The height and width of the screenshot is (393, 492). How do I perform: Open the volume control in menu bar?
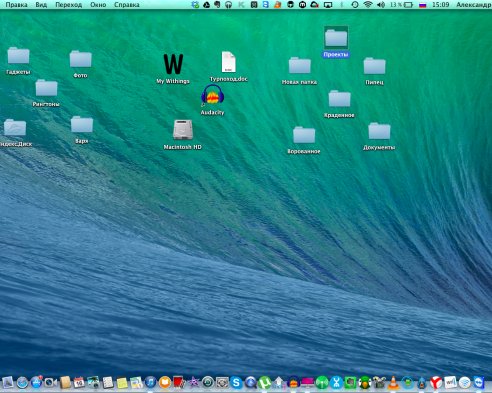380,5
